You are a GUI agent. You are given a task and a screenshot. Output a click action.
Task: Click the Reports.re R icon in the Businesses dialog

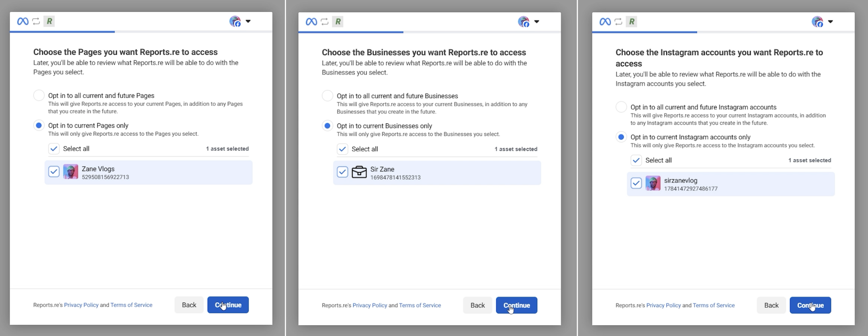(338, 22)
